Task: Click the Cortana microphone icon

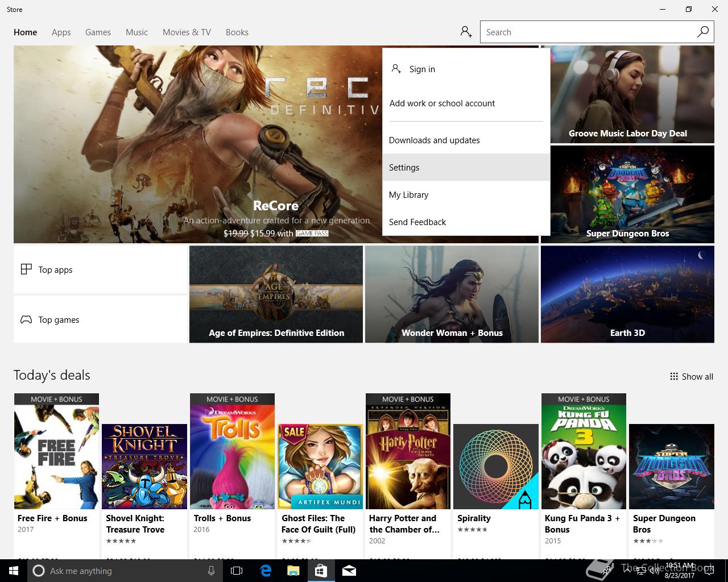Action: pyautogui.click(x=211, y=571)
